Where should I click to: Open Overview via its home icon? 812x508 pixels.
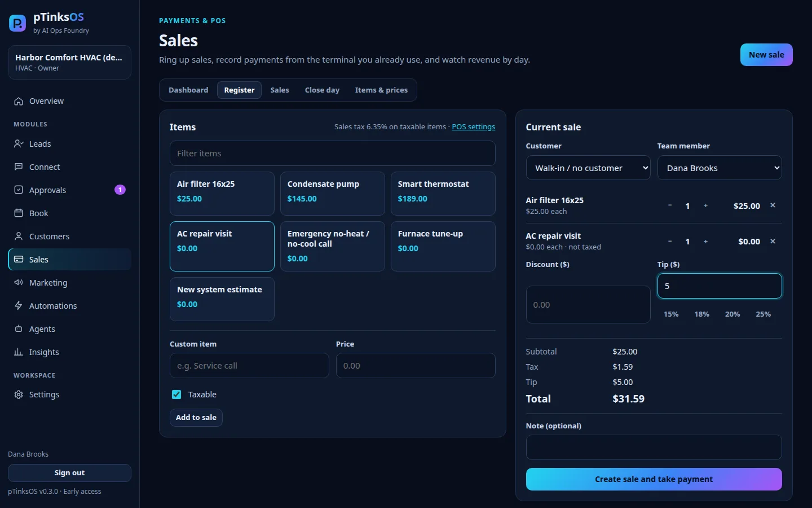(x=19, y=101)
